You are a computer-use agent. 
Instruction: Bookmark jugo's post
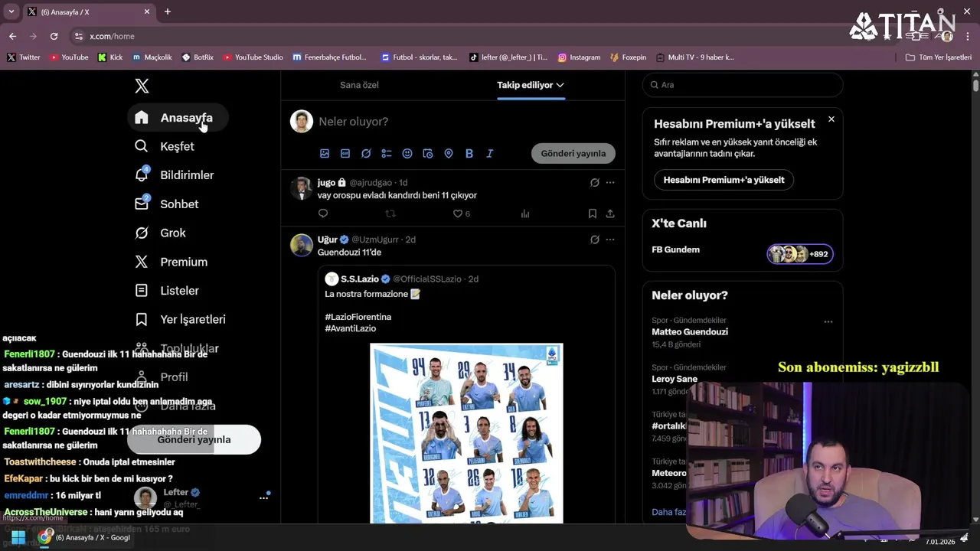pyautogui.click(x=593, y=214)
